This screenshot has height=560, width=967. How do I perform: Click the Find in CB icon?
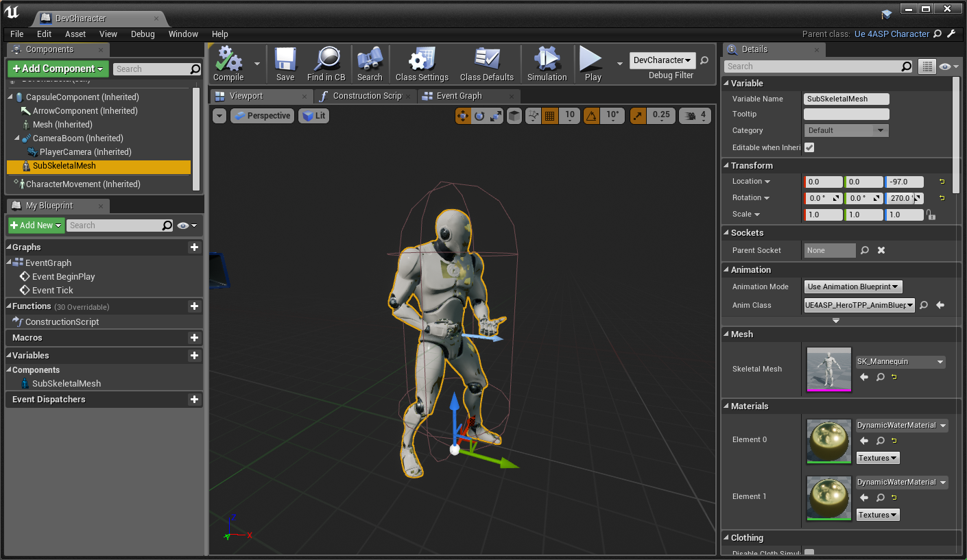click(326, 63)
